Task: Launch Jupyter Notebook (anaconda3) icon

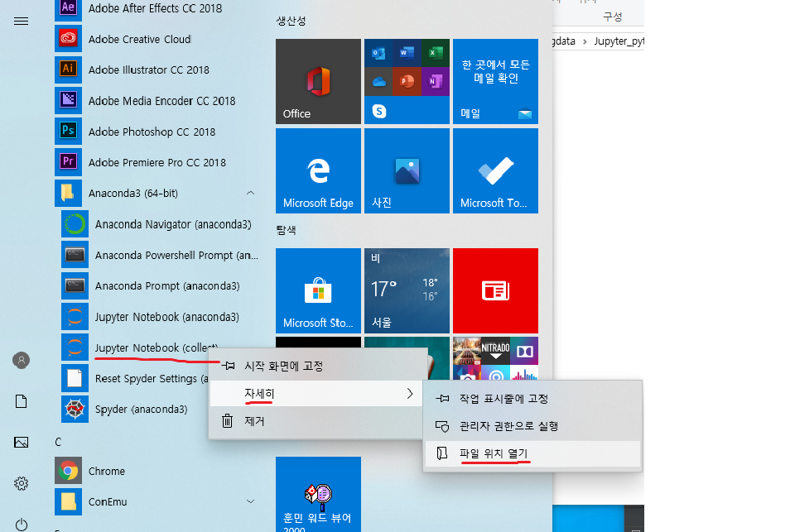Action: [75, 317]
